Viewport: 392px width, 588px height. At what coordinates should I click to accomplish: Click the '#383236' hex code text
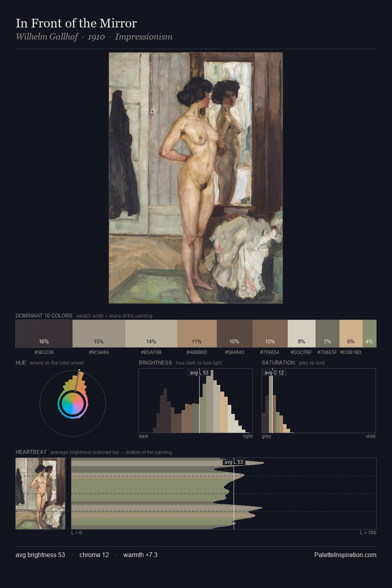(x=44, y=352)
